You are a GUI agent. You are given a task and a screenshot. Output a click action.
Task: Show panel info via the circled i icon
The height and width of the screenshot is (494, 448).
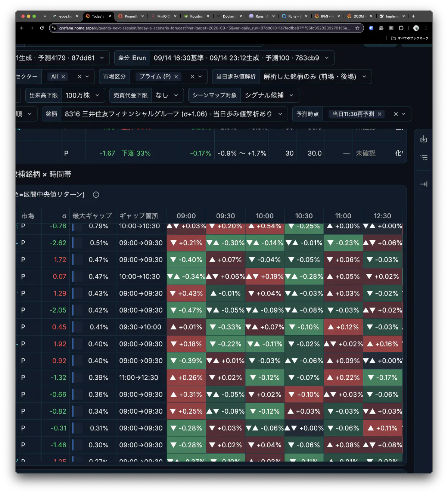pyautogui.click(x=96, y=195)
